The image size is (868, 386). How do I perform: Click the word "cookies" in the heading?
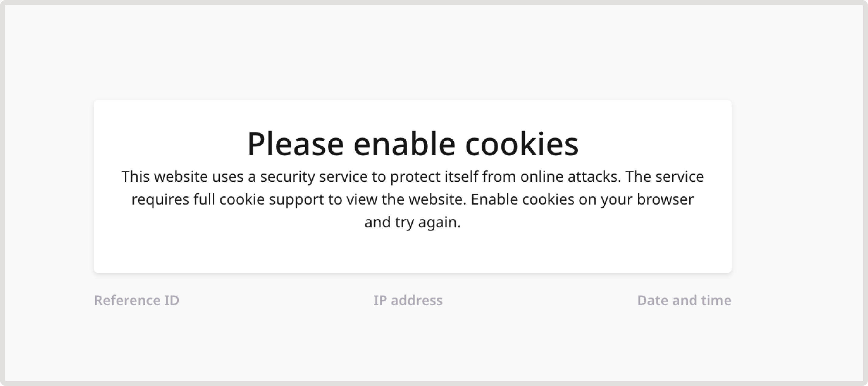tap(522, 144)
